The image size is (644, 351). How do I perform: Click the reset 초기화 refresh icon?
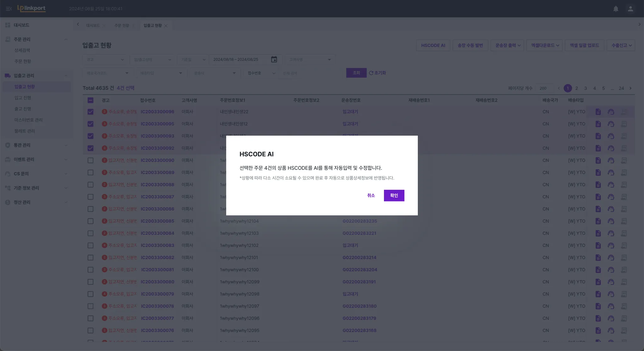click(371, 73)
